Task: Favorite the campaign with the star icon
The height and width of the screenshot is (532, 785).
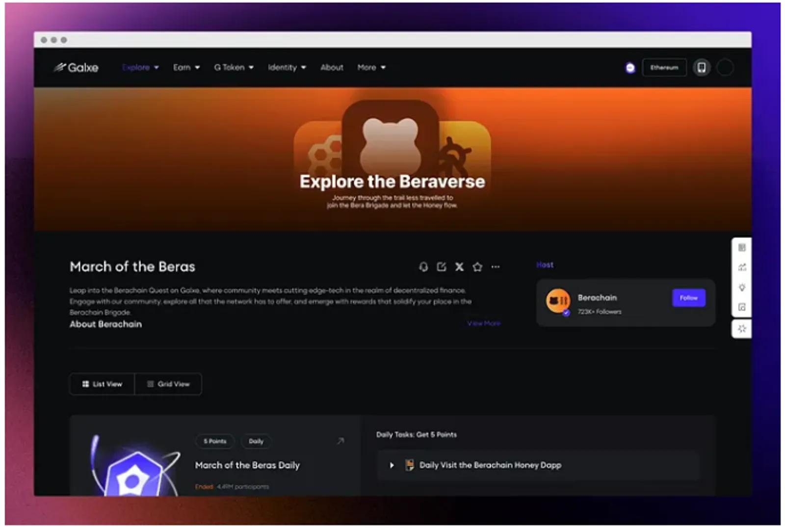Action: coord(477,266)
